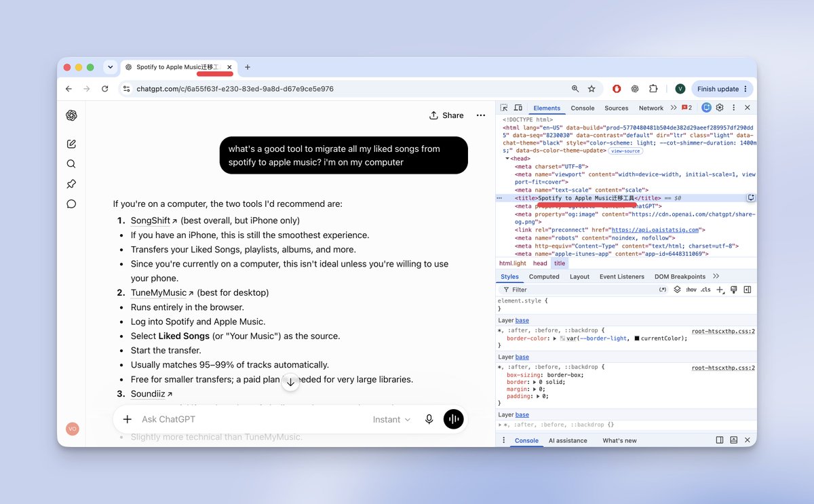Open the Soundiiz link
Screen dimensions: 814x504
152,394
